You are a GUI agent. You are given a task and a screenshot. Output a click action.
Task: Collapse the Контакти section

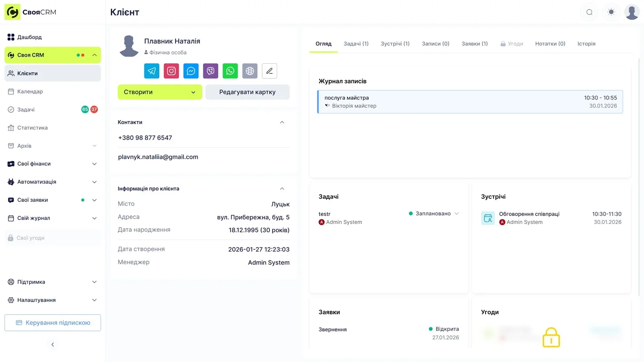pyautogui.click(x=282, y=122)
